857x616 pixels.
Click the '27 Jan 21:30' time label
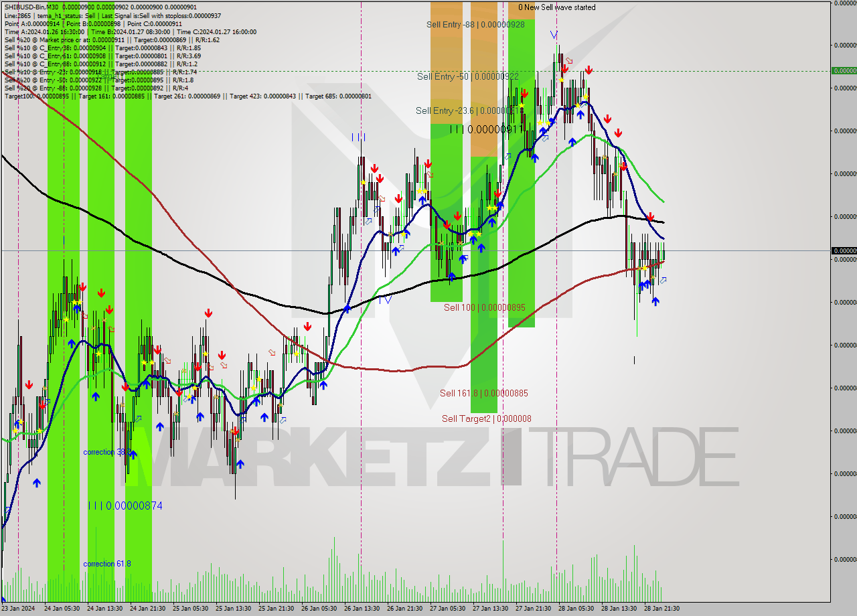[x=533, y=609]
